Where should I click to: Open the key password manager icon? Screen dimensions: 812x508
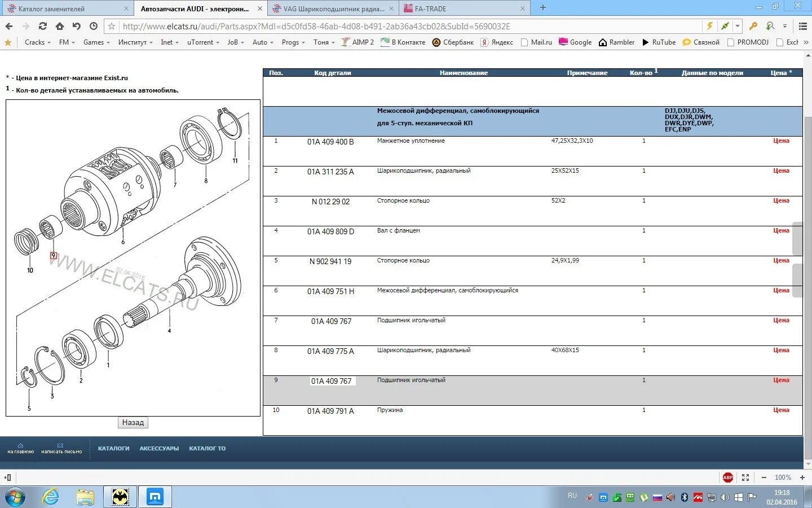(x=753, y=26)
